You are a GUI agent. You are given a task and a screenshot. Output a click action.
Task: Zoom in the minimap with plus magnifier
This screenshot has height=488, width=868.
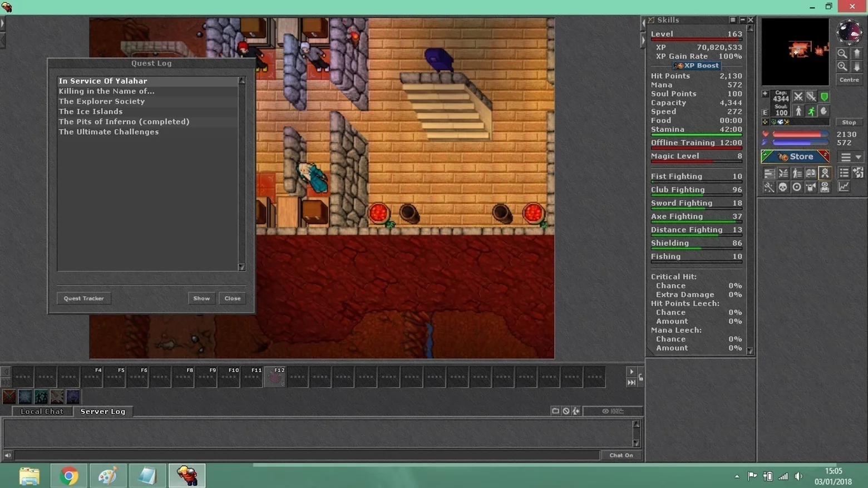tap(842, 66)
